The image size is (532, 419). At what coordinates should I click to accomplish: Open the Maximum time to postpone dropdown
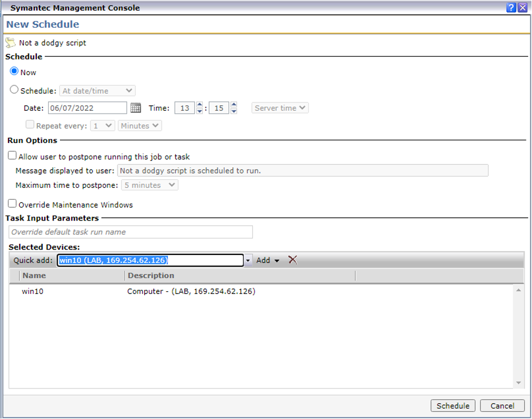click(150, 185)
